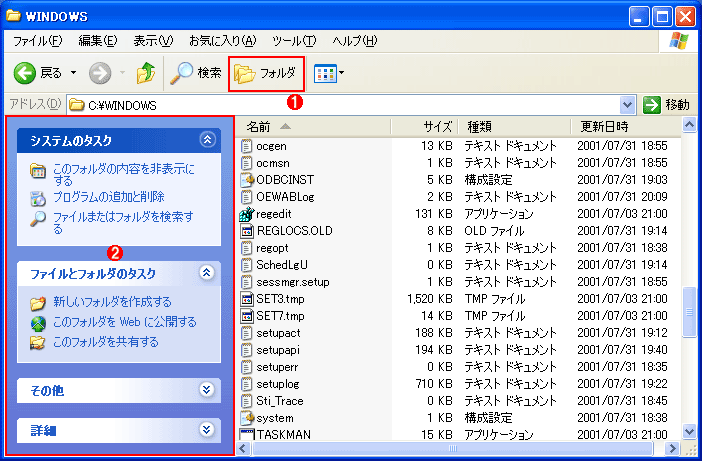Select the setupact file icon
This screenshot has height=461, width=702.
tap(247, 333)
